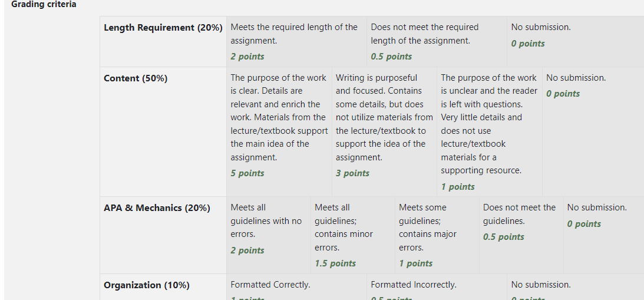Viewport: 644px width, 300px height.
Task: Click the 'APA & Mechanics (20%)' criterion label
Action: 157,208
